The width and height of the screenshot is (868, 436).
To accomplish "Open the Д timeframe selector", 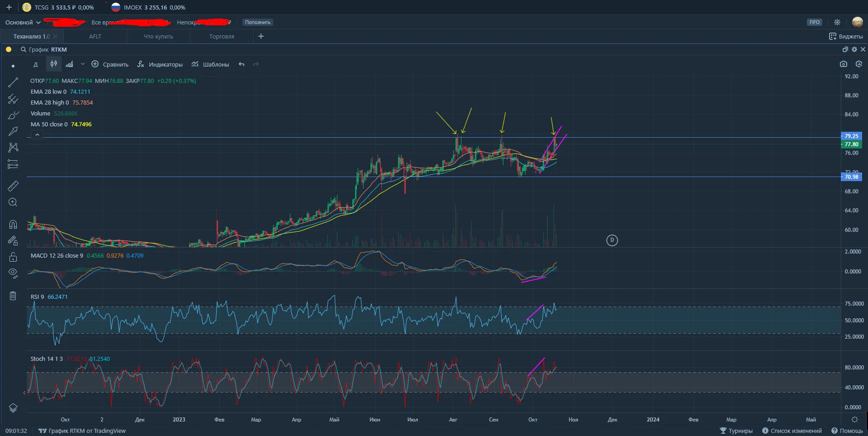I will tap(36, 64).
